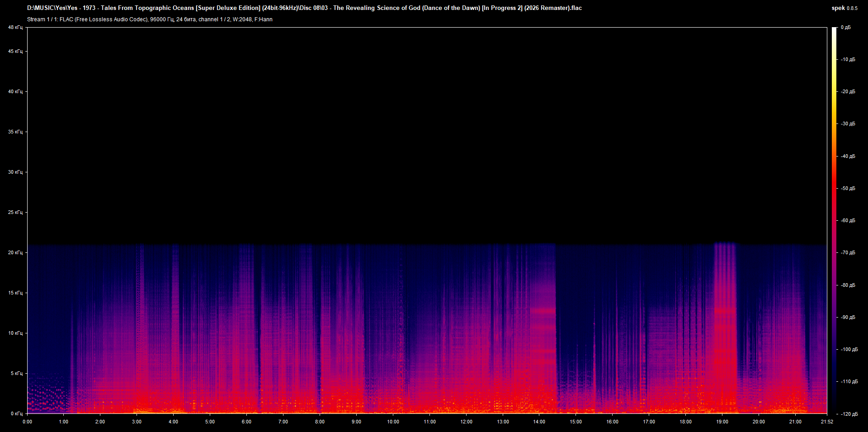Click the 12:00 time axis label
The image size is (868, 432).
(x=466, y=422)
